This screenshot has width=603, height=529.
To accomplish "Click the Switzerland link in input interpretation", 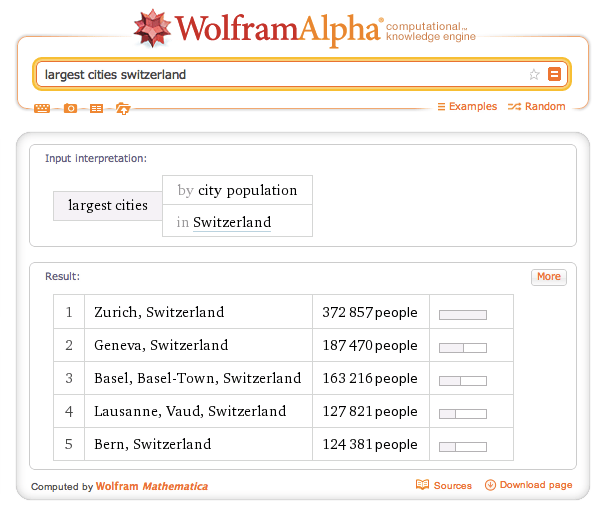I will [x=232, y=222].
